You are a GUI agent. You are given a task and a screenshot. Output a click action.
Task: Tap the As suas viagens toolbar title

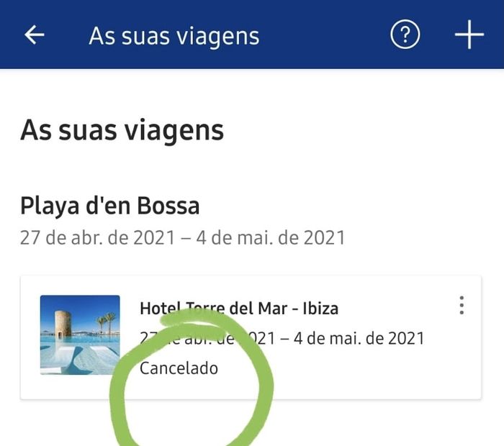[174, 36]
